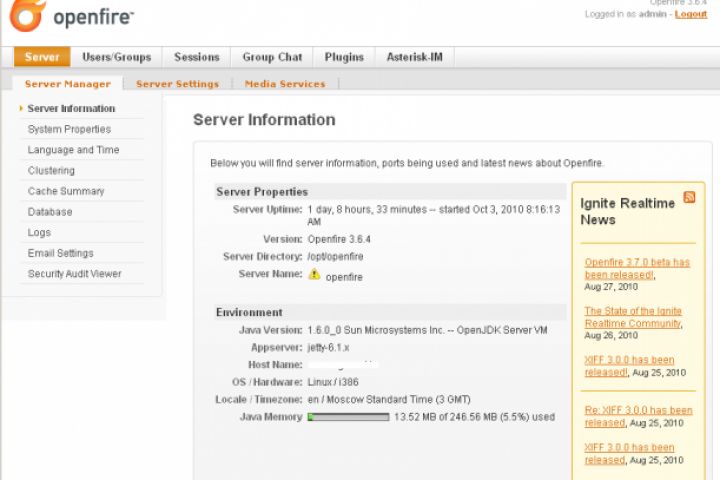Viewport: 720px width, 480px height.
Task: Open the Clustering page
Action: [x=51, y=170]
